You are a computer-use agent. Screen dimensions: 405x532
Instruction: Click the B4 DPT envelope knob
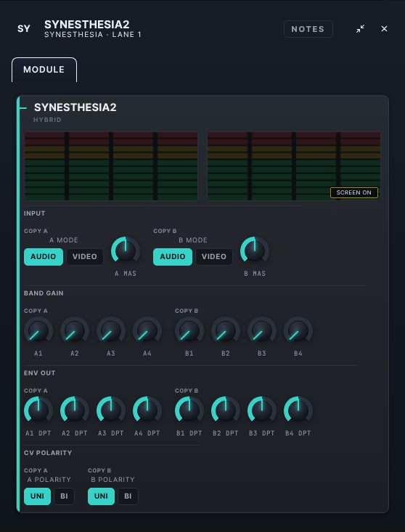click(298, 411)
